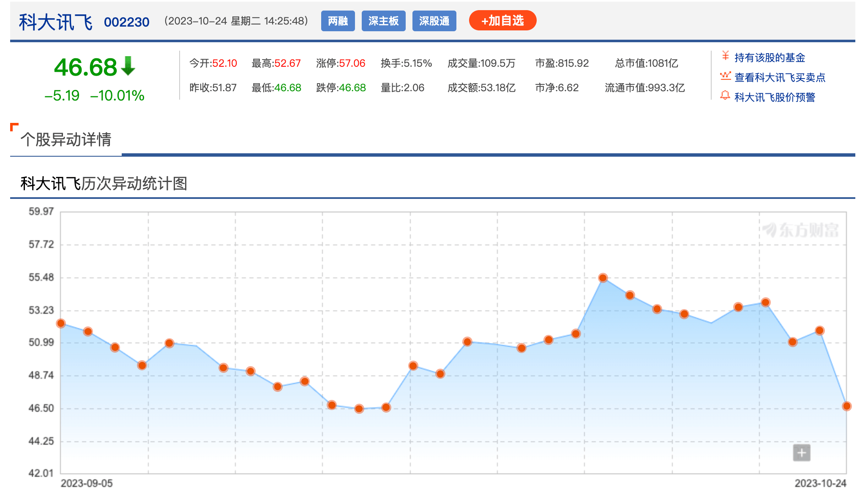
Task: Click stock code 002230
Action: coord(126,22)
